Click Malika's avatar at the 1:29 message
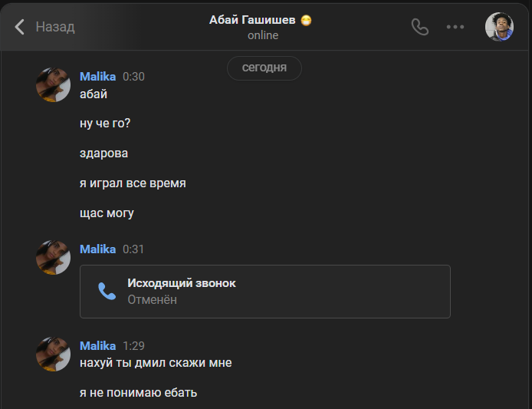This screenshot has height=409, width=532. click(x=54, y=354)
